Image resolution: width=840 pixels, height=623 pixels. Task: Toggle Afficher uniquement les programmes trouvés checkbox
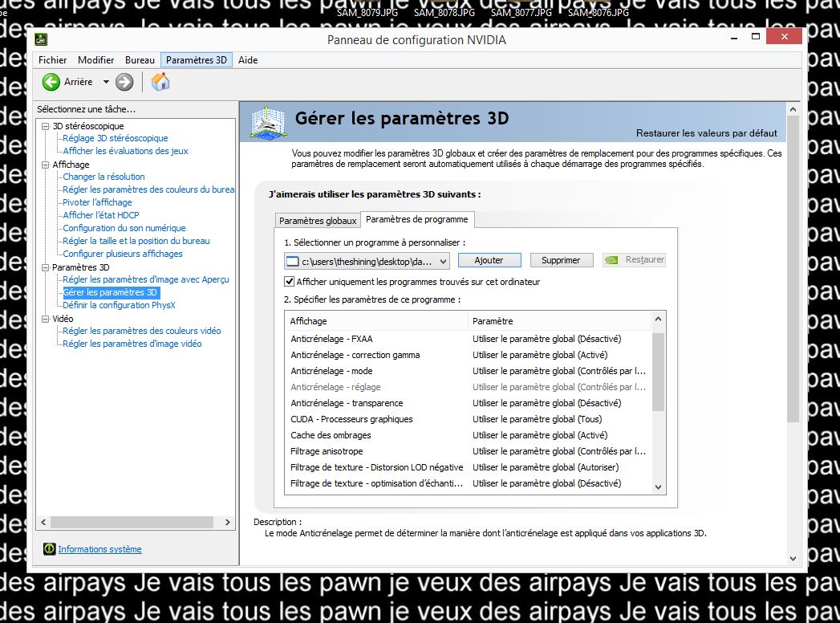point(290,282)
